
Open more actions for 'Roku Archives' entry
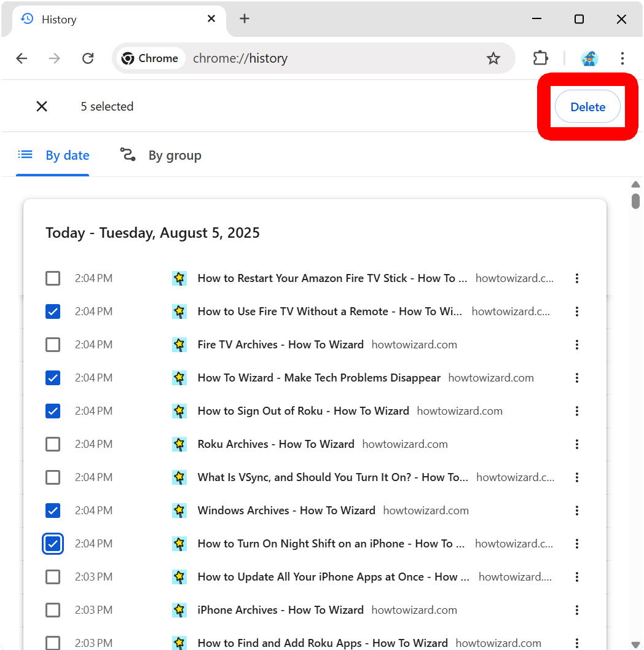577,444
